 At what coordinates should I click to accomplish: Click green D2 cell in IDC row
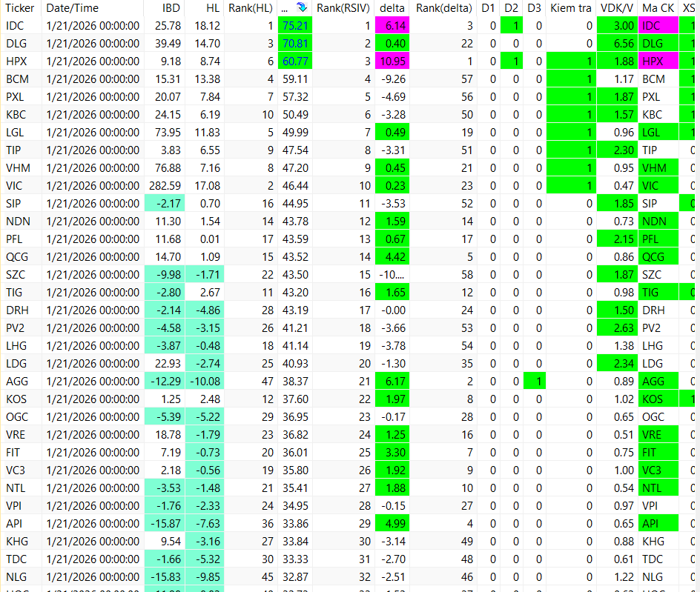(x=512, y=26)
